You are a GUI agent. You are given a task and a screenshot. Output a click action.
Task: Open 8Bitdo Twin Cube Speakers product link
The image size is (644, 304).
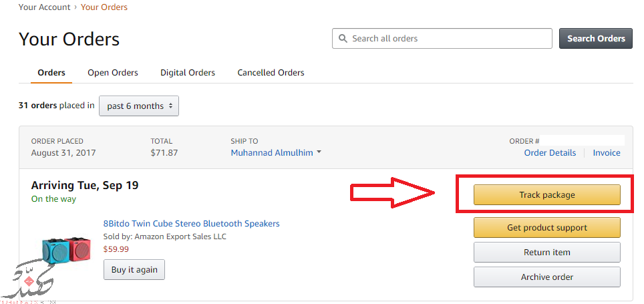click(x=191, y=223)
